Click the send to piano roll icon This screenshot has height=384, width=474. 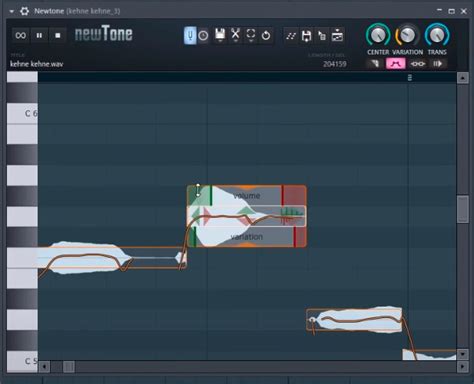tap(291, 36)
